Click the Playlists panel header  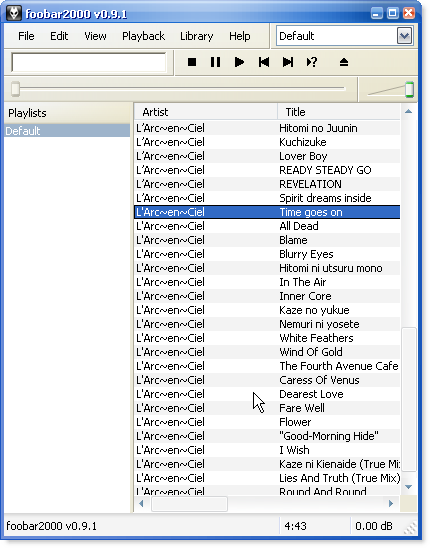68,113
